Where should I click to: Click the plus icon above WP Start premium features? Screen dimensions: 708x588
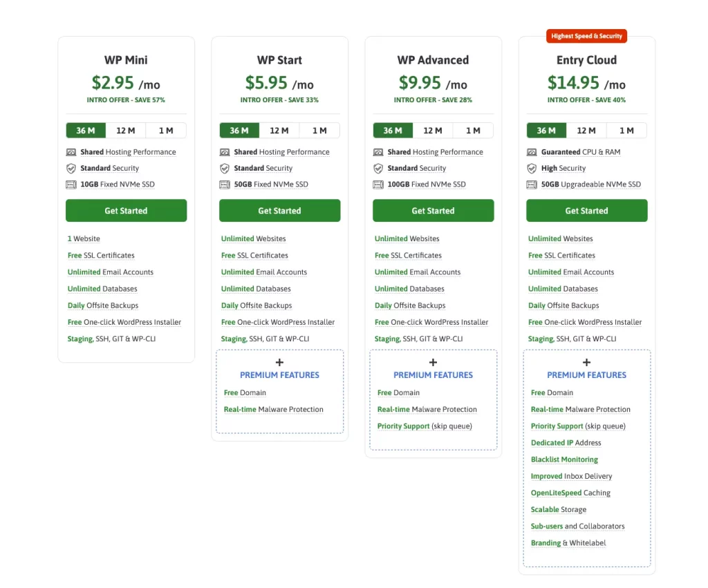(x=279, y=362)
